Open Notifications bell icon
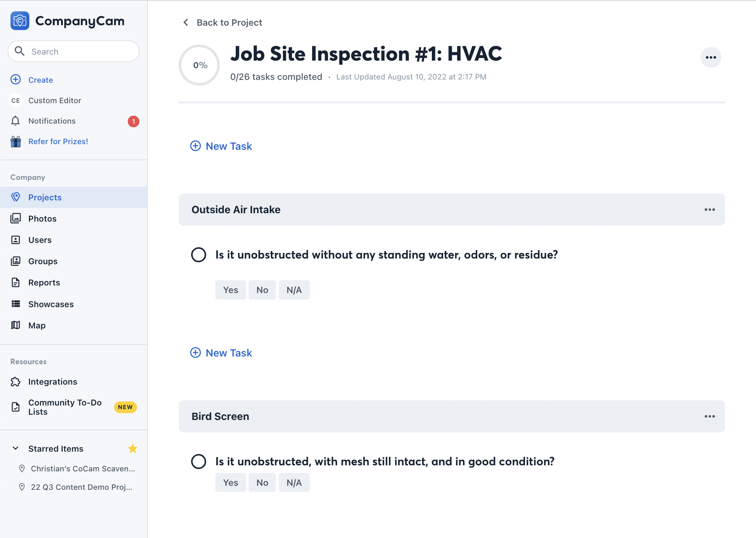Viewport: 756px width, 538px height. click(16, 121)
